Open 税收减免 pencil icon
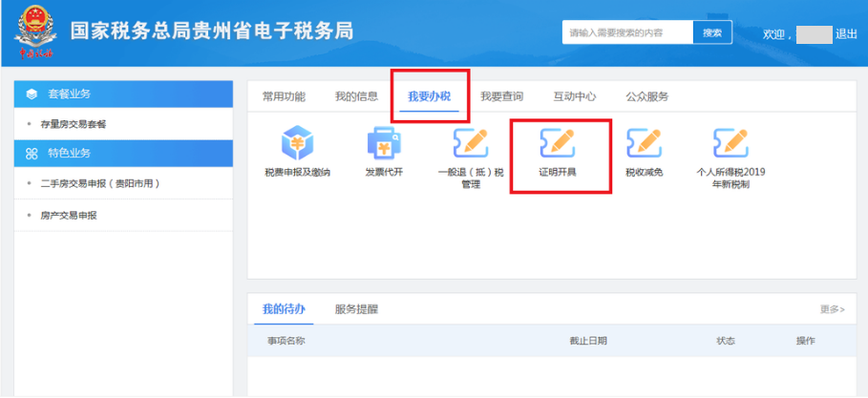Screen dimensions: 868x398 coord(644,143)
